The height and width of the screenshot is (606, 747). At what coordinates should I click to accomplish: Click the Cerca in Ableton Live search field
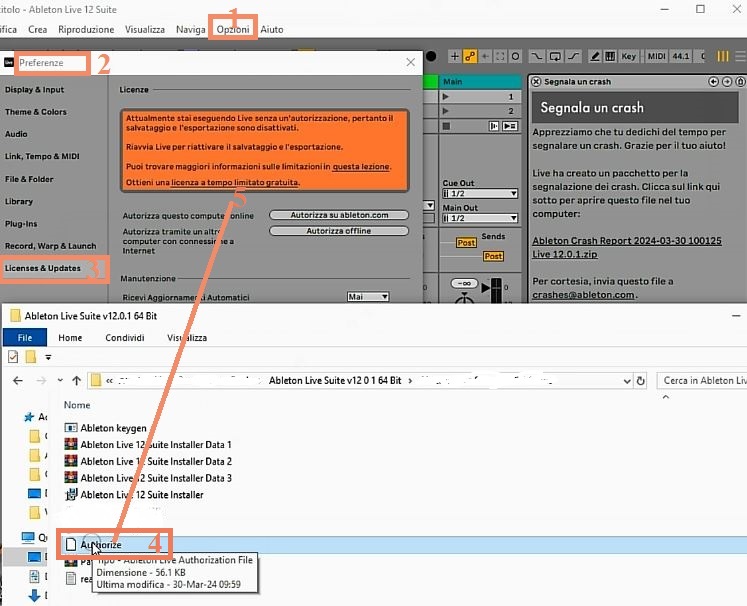[703, 380]
